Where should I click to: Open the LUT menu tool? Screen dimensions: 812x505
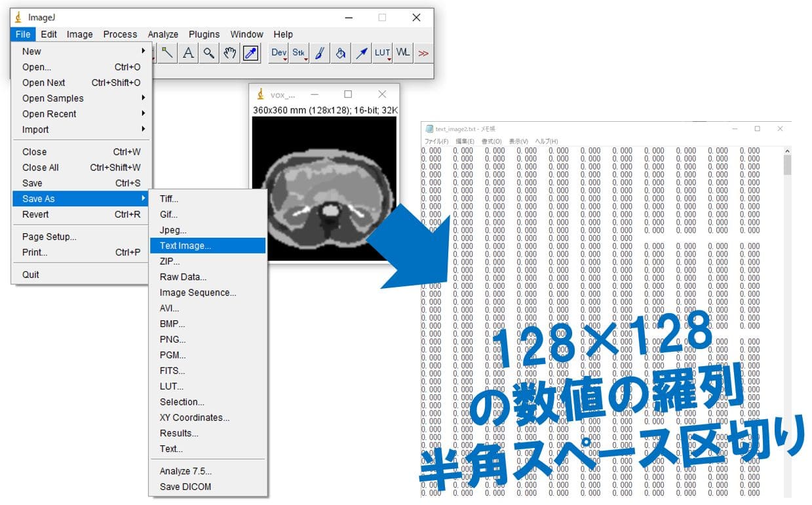pyautogui.click(x=382, y=53)
